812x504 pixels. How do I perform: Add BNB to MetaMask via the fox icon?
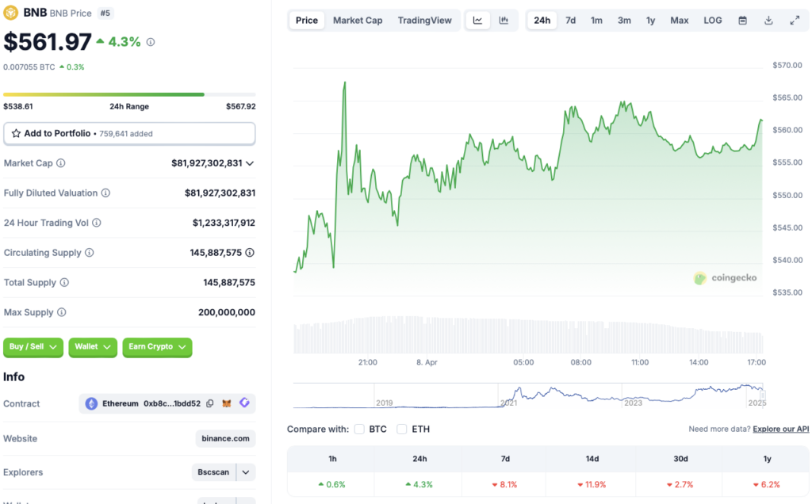[226, 403]
